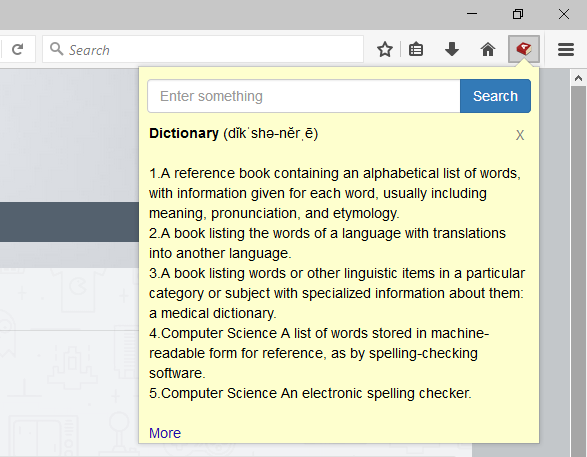Viewport: 587px width, 457px height.
Task: Open the More definitions link
Action: [x=165, y=433]
